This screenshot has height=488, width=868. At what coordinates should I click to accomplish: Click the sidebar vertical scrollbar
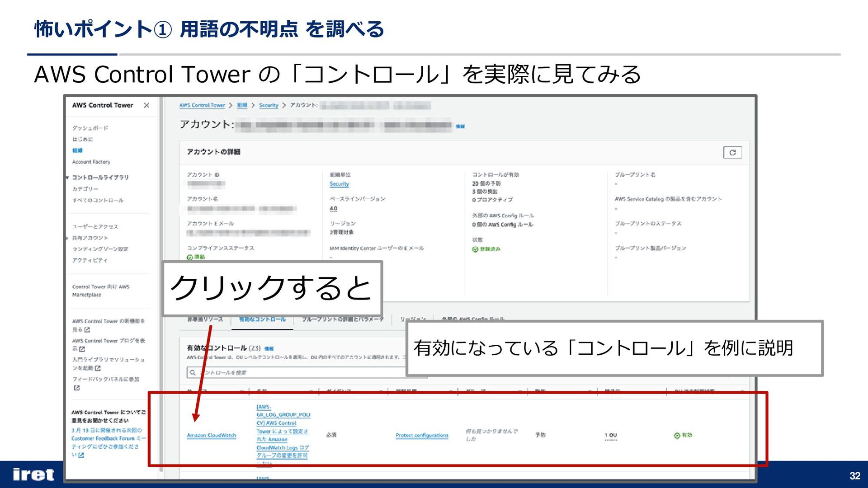click(x=161, y=285)
